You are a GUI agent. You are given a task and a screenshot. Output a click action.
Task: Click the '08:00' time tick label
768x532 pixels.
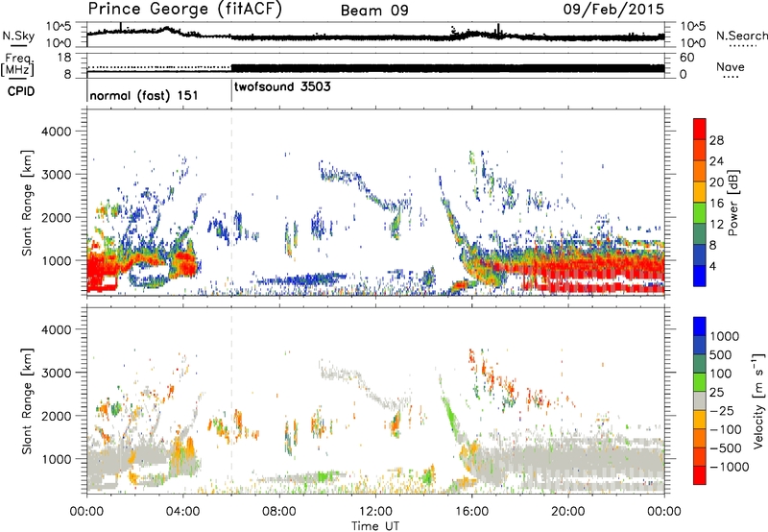coord(279,512)
